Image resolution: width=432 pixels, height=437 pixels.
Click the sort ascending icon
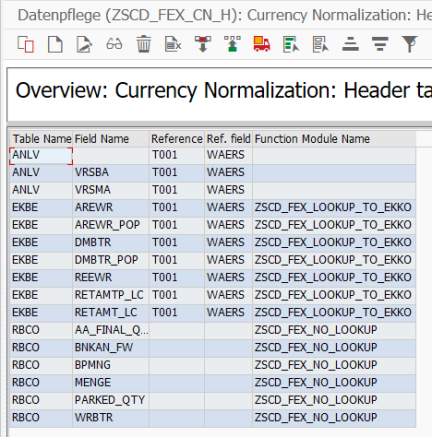pyautogui.click(x=350, y=44)
